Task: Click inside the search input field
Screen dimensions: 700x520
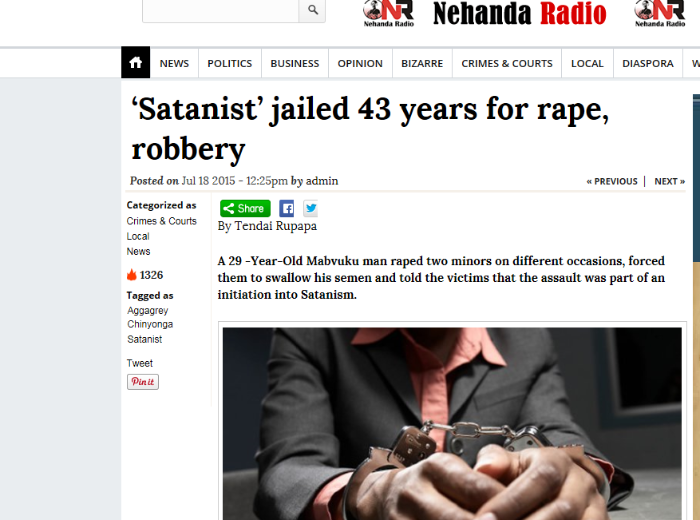Action: tap(221, 10)
